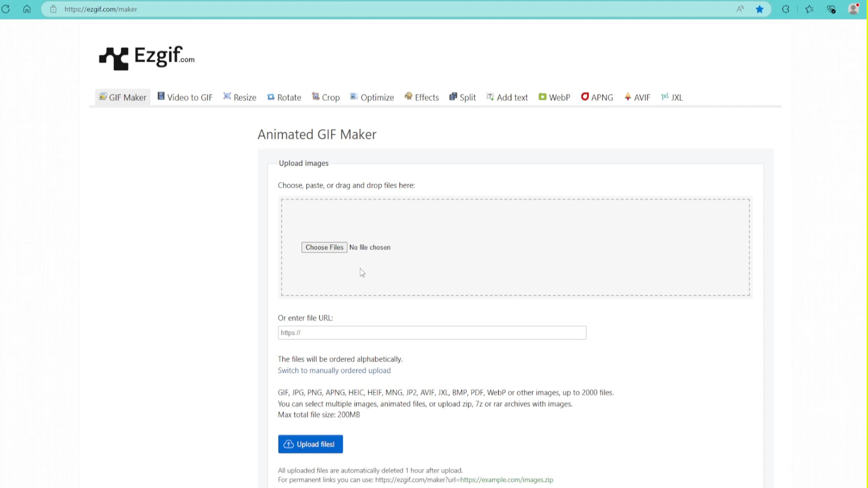868x488 pixels.
Task: Open the Add text tab
Action: coord(507,97)
